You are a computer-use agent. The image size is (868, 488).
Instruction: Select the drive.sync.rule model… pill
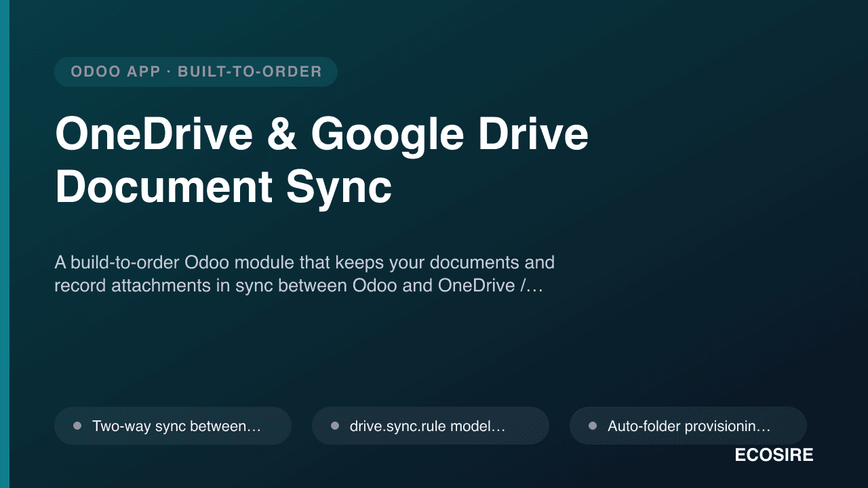click(431, 426)
